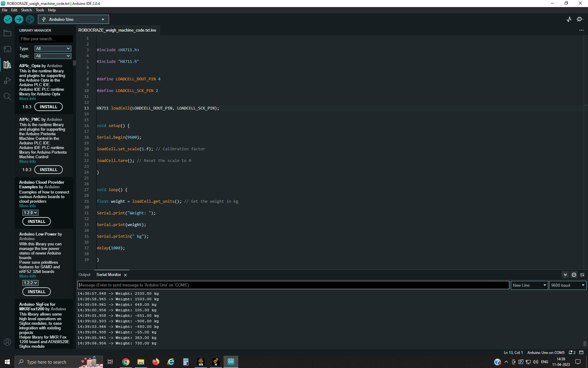This screenshot has height=368, width=588.
Task: Click the Upload arrow button
Action: pyautogui.click(x=19, y=19)
